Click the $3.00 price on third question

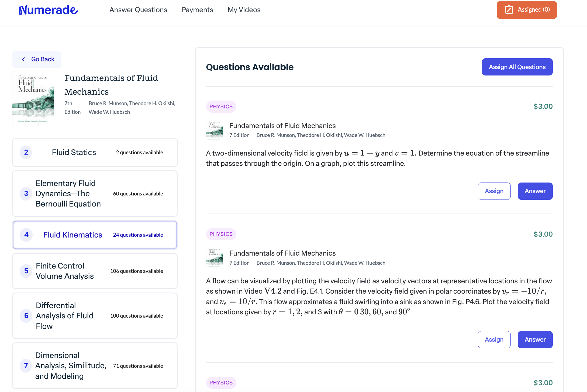pos(543,383)
